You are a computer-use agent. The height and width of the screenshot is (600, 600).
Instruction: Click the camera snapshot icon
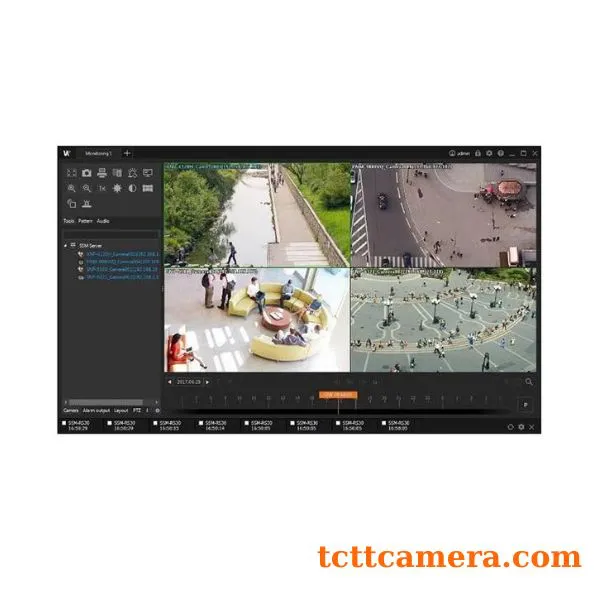(x=87, y=173)
